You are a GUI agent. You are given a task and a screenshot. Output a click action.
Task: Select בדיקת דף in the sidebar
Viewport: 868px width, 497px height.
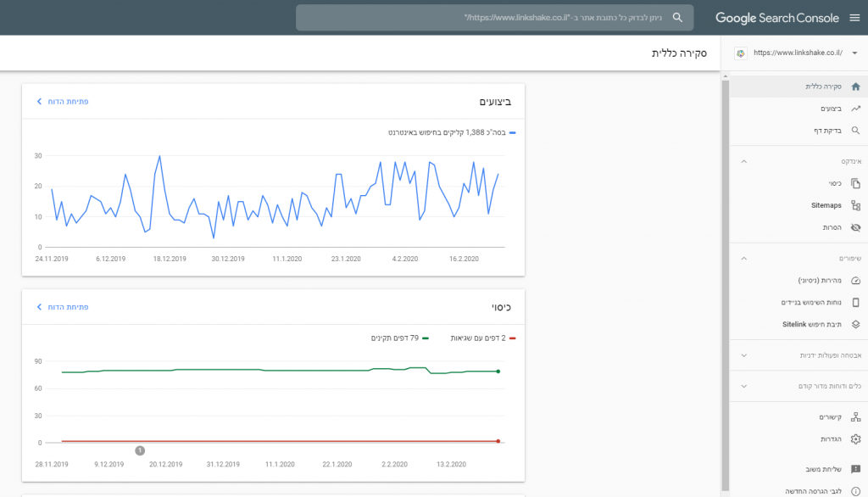[x=798, y=131]
